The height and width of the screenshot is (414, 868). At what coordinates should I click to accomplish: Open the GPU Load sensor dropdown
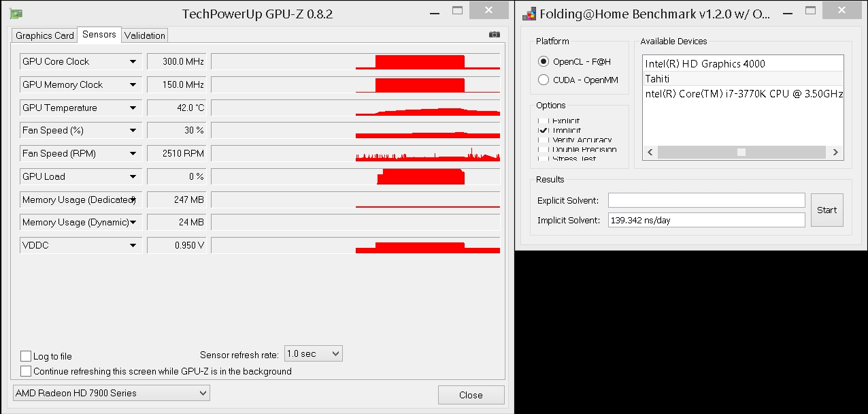coord(133,176)
